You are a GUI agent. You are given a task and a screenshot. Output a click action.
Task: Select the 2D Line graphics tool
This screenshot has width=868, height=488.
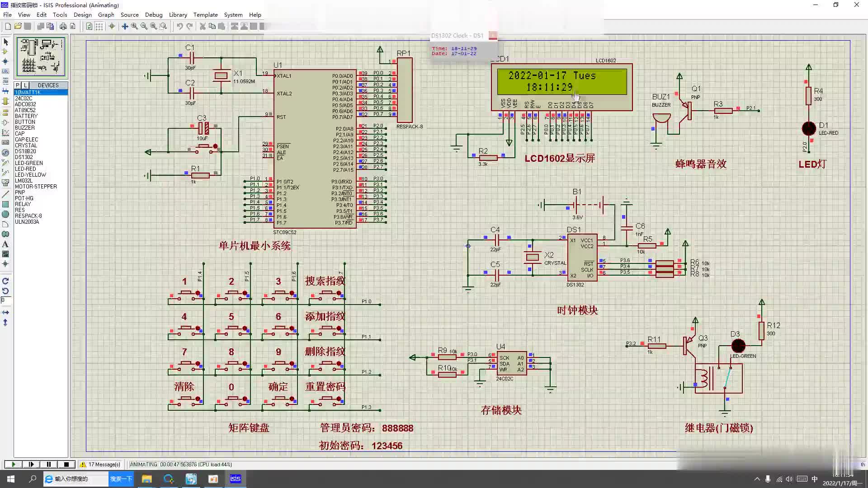pyautogui.click(x=5, y=194)
